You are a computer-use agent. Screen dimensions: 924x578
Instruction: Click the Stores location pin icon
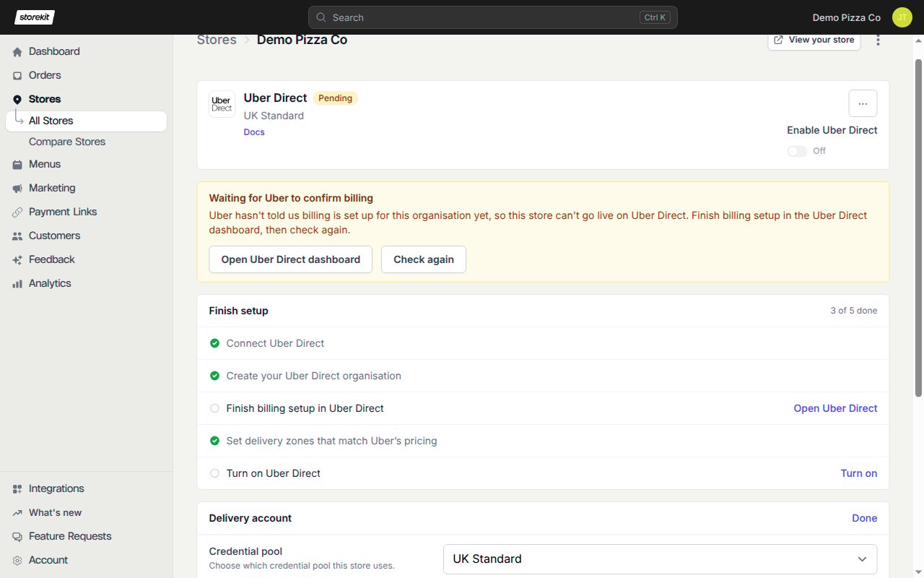17,100
